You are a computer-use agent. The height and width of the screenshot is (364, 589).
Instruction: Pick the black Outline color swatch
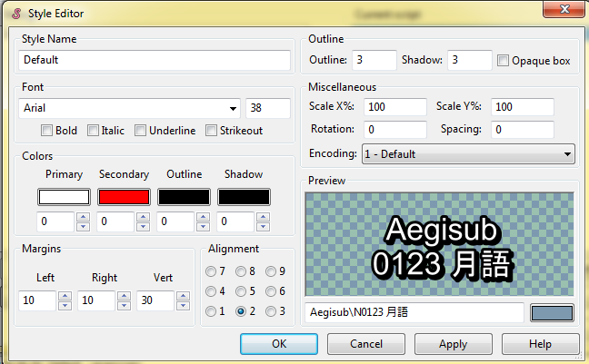[184, 197]
